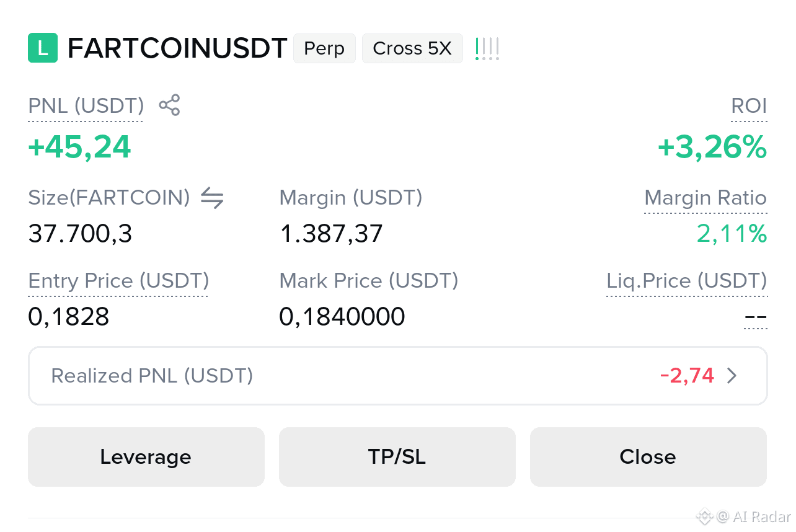796x532 pixels.
Task: Open the FARTCOINUSDT symbol title
Action: pos(177,48)
